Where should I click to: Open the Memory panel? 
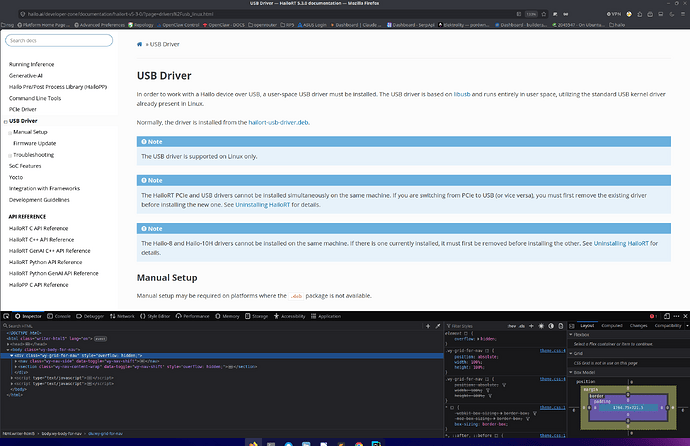pyautogui.click(x=227, y=316)
